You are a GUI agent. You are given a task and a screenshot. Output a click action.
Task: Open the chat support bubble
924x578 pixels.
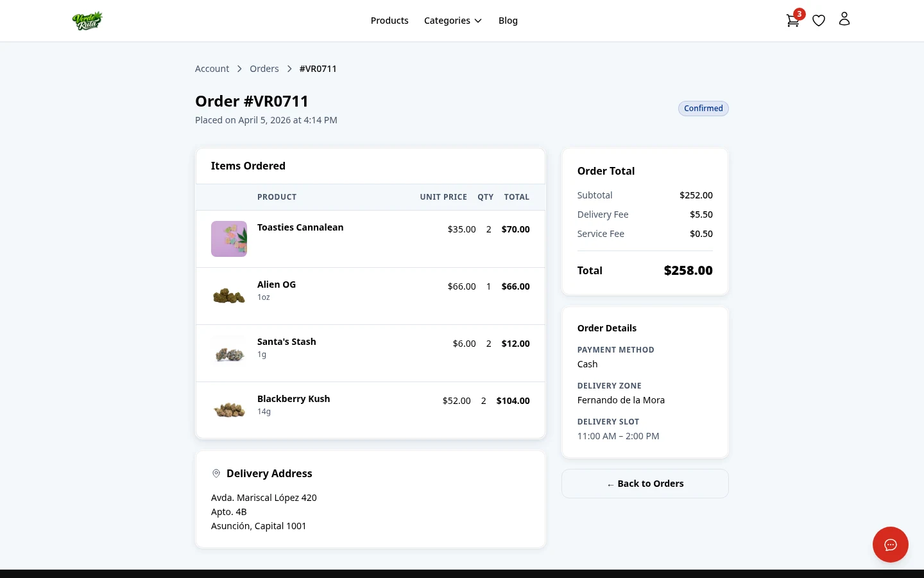(x=891, y=545)
